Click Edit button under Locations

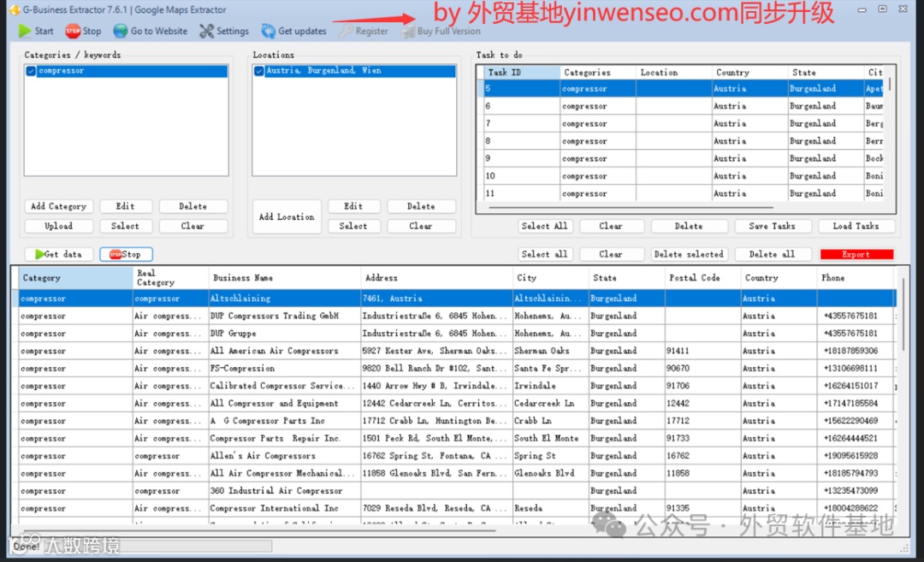(x=353, y=206)
